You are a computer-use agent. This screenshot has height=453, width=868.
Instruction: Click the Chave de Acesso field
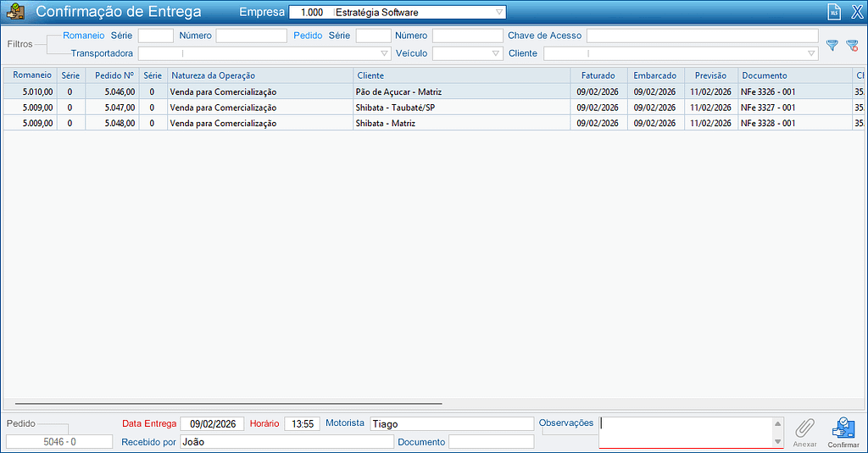[x=702, y=36]
